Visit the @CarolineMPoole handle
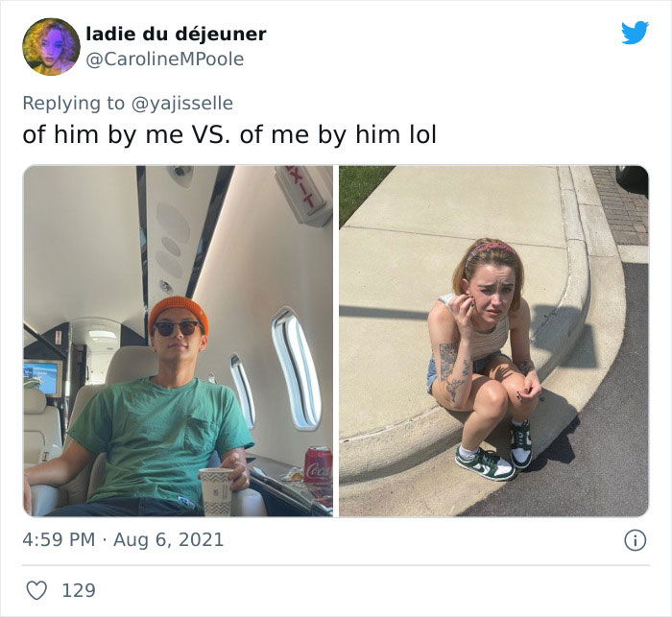 click(x=165, y=59)
